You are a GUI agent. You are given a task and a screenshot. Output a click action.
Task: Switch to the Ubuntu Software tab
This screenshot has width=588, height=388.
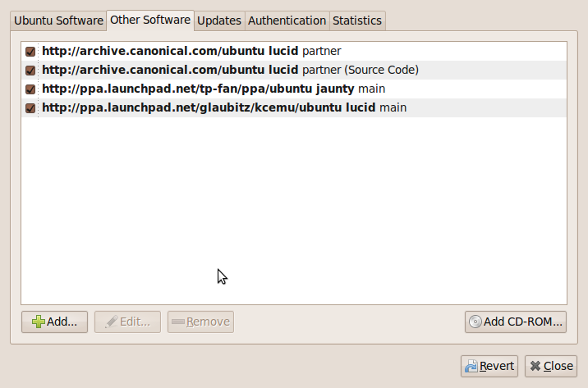tap(57, 21)
